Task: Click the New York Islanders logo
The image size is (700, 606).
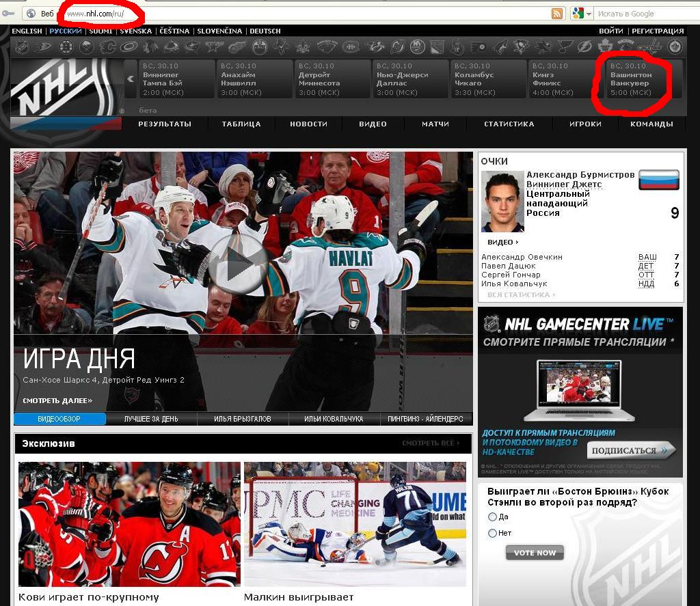Action: (417, 46)
